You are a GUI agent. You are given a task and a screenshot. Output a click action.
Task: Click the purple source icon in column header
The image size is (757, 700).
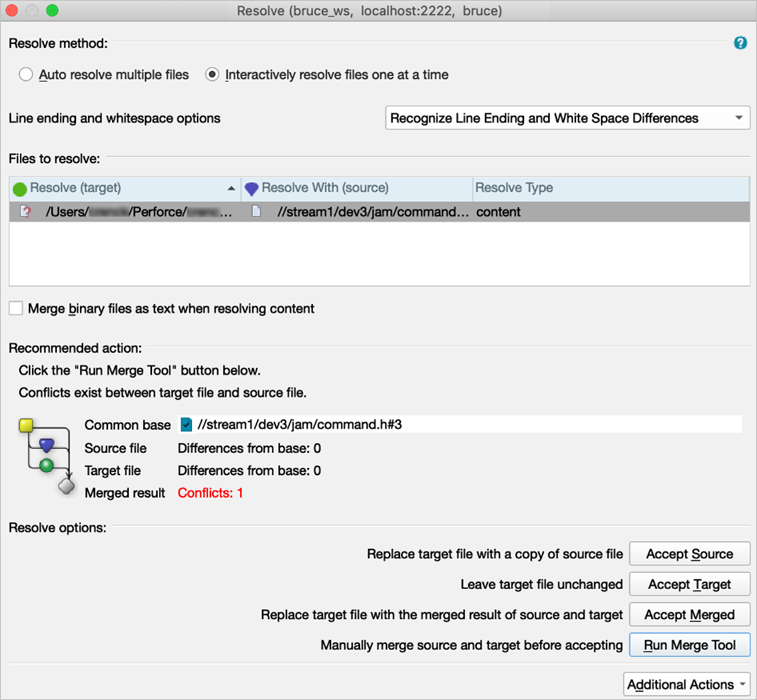pos(251,188)
